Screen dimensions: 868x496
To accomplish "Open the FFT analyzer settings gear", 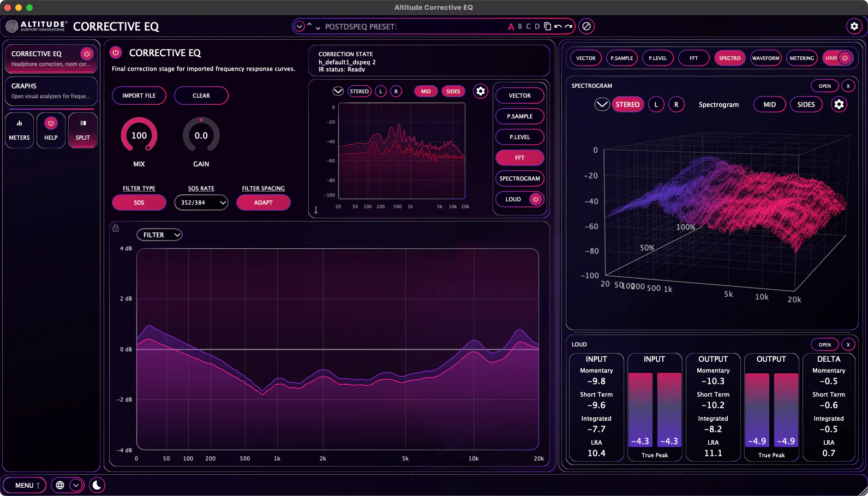I will pyautogui.click(x=481, y=91).
